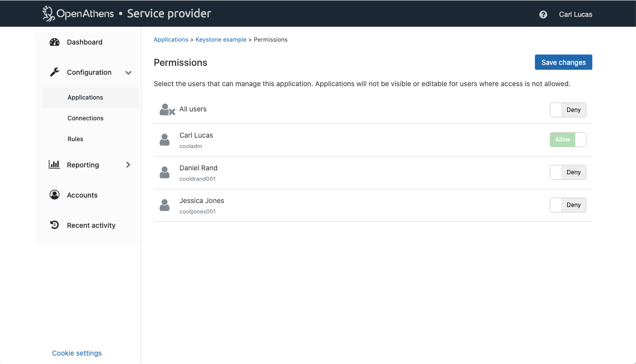Open Carl Lucas user menu in header
This screenshot has width=636, height=364.
pos(575,14)
